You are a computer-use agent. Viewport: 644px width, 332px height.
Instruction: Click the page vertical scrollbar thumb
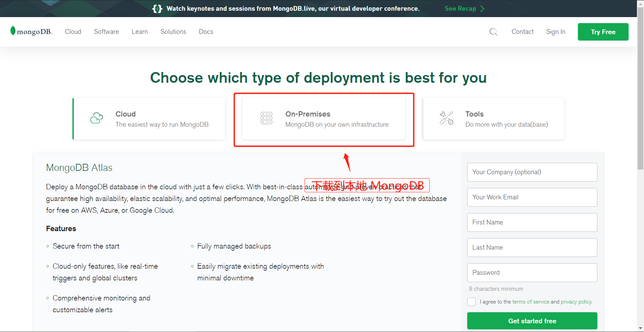(640, 89)
